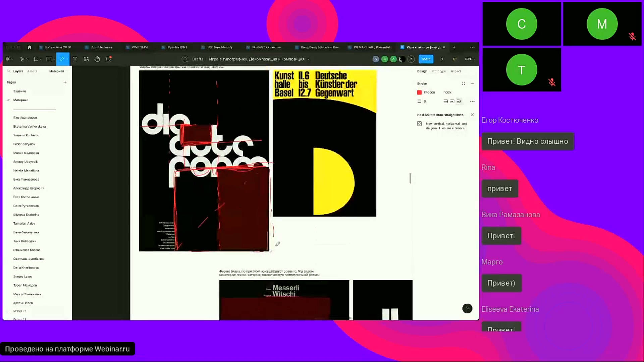This screenshot has width=644, height=362.
Task: Click the Present play button
Action: point(442,59)
